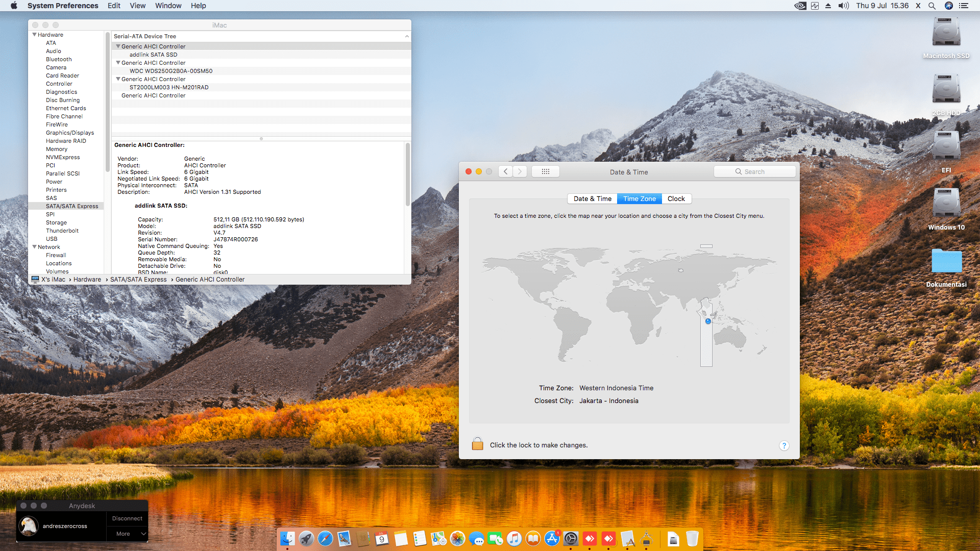Click the back arrow in Date & Time
Viewport: 980px width, 551px height.
[x=505, y=172]
